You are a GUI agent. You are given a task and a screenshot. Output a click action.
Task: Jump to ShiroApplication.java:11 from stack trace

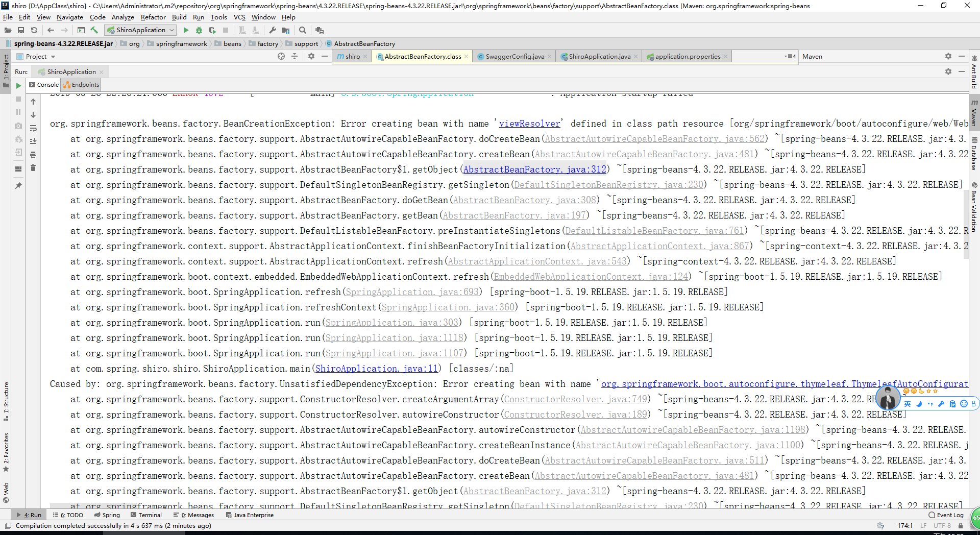click(x=376, y=368)
